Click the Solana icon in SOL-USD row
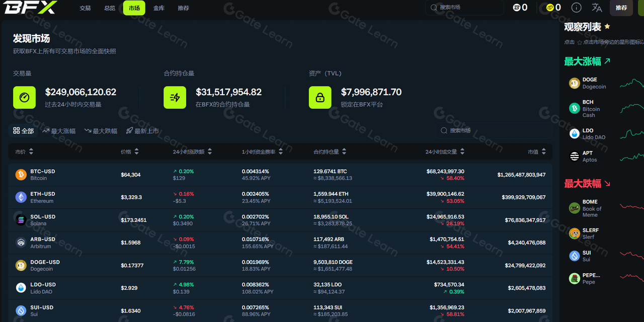Image resolution: width=644 pixels, height=322 pixels. 21,219
